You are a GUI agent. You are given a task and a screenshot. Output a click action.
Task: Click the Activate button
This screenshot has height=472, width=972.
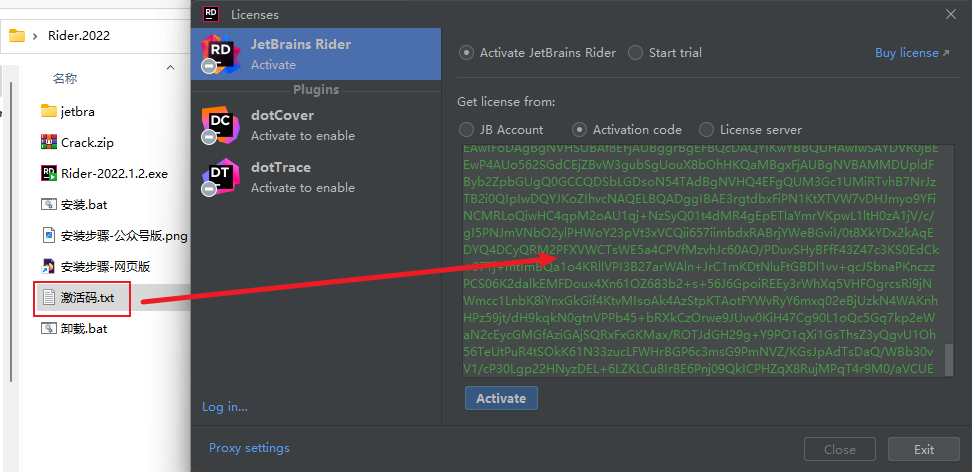point(501,398)
